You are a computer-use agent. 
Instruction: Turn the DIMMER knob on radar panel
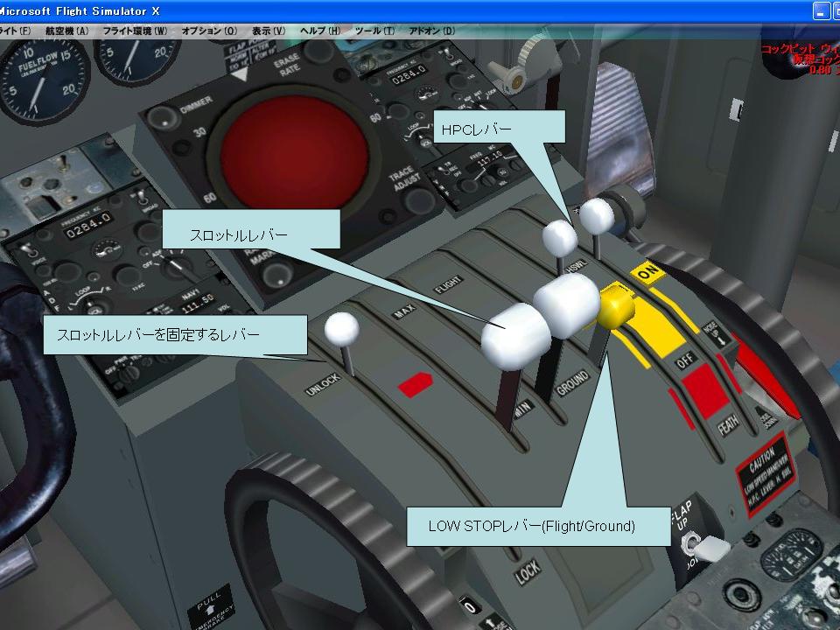(163, 118)
